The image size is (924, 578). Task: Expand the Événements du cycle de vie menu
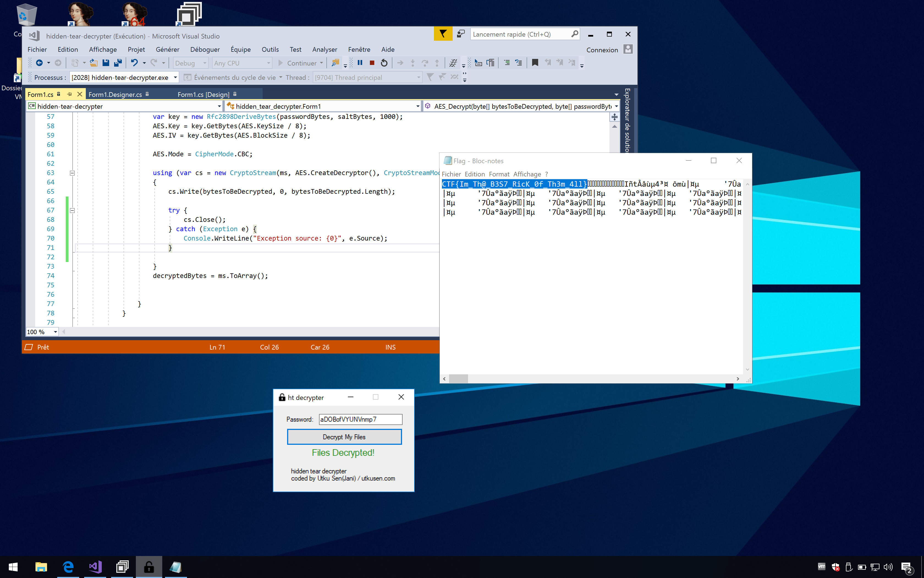(233, 78)
